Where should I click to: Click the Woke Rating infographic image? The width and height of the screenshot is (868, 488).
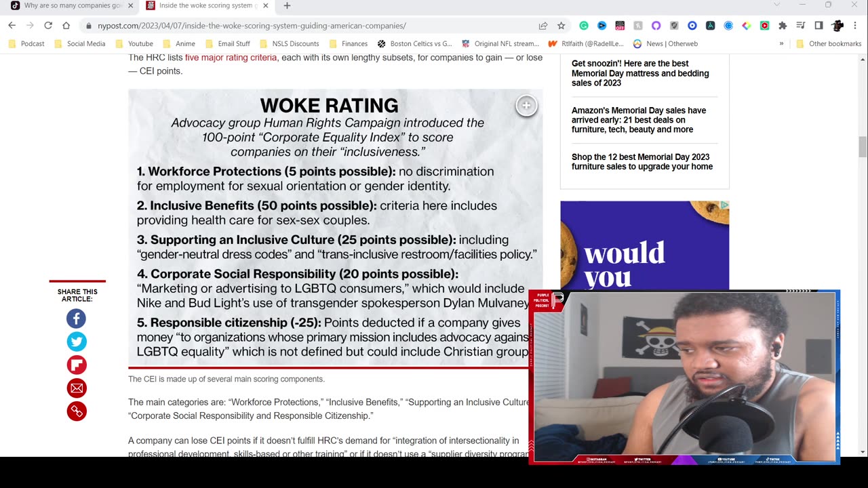335,228
